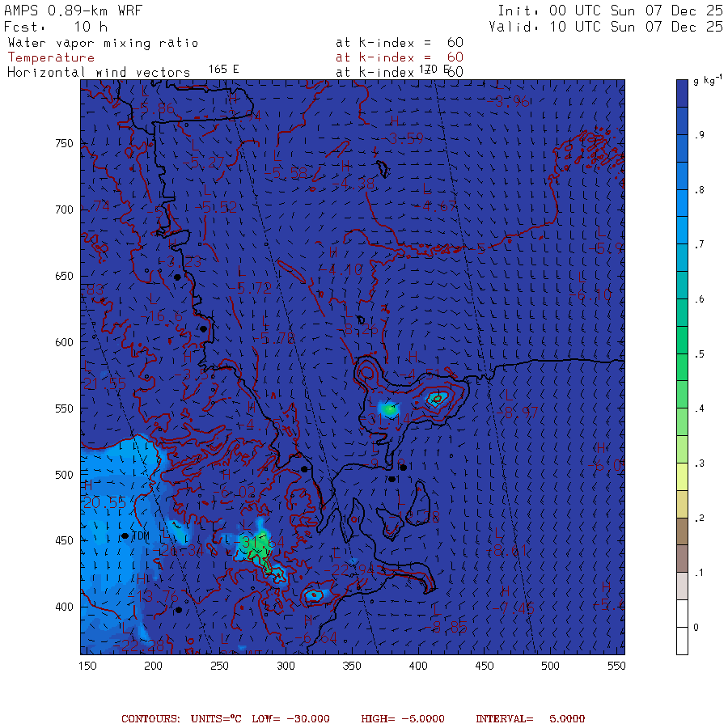Click the '-3.59' temperature high label
This screenshot has width=728, height=728.
coord(402,138)
